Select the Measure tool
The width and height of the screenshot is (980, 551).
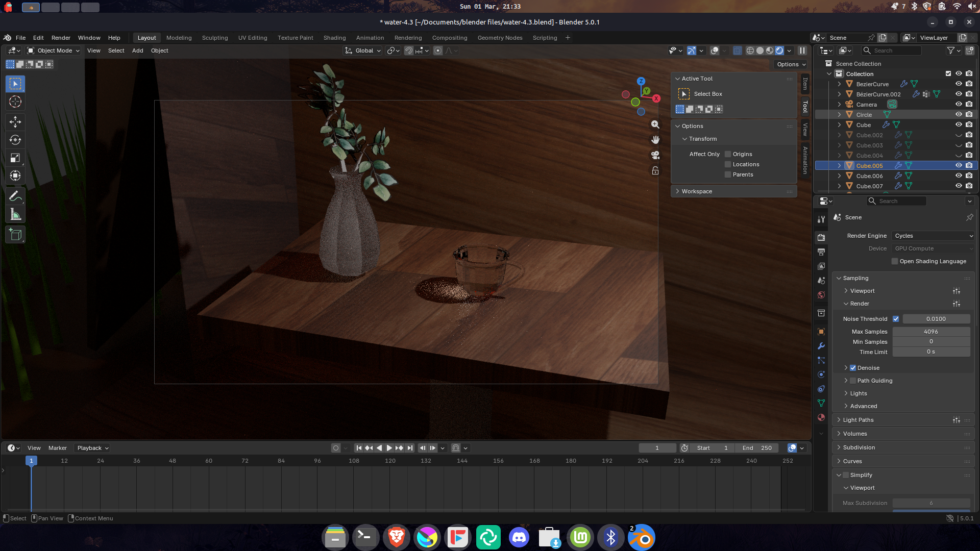pyautogui.click(x=15, y=215)
